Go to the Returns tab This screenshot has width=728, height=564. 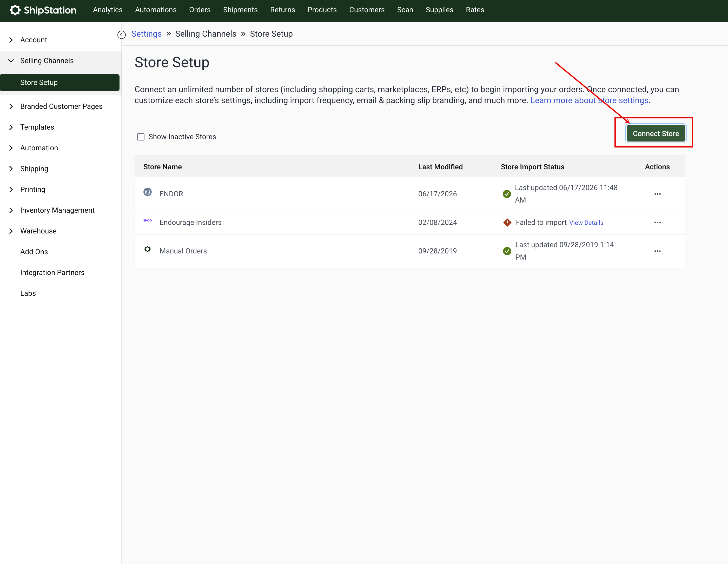pyautogui.click(x=283, y=10)
